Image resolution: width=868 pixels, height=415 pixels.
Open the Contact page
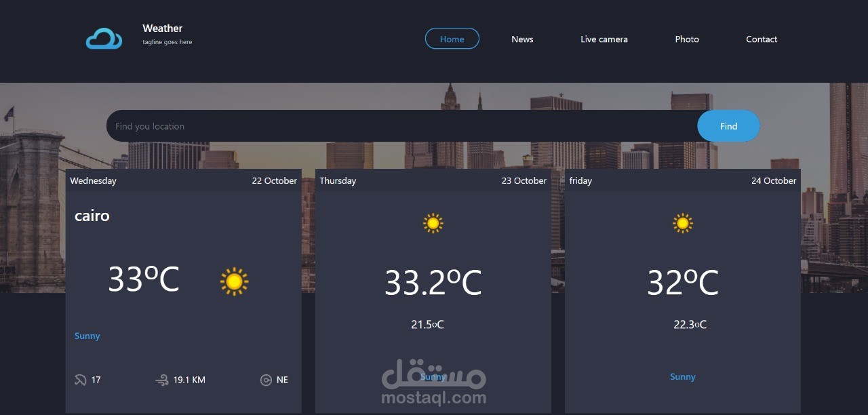coord(761,39)
